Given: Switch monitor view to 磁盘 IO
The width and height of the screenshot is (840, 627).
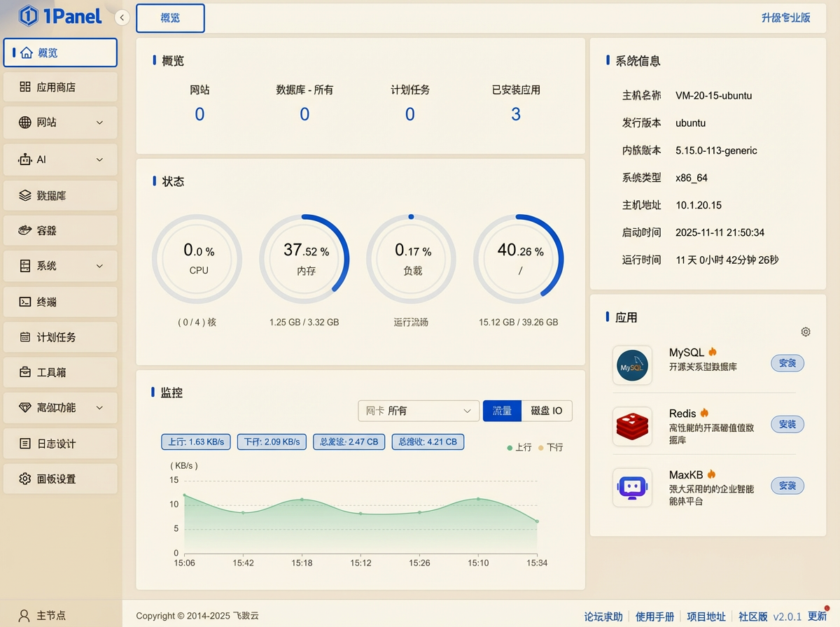Looking at the screenshot, I should pyautogui.click(x=547, y=411).
